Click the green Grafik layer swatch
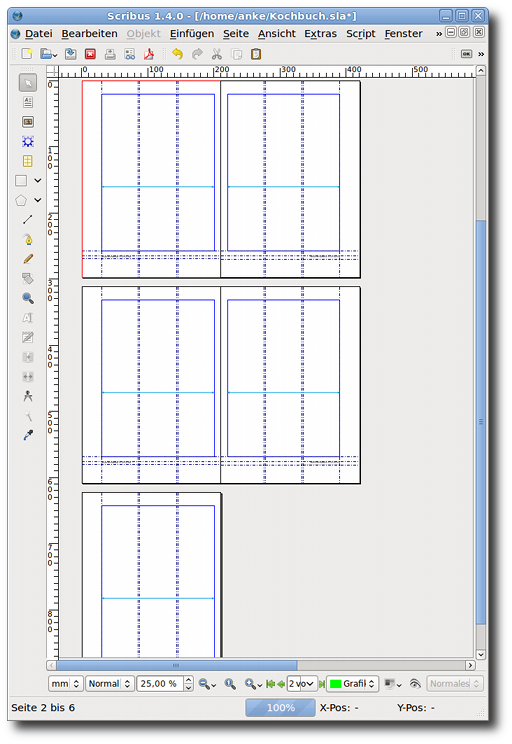512x744 pixels. pyautogui.click(x=335, y=684)
